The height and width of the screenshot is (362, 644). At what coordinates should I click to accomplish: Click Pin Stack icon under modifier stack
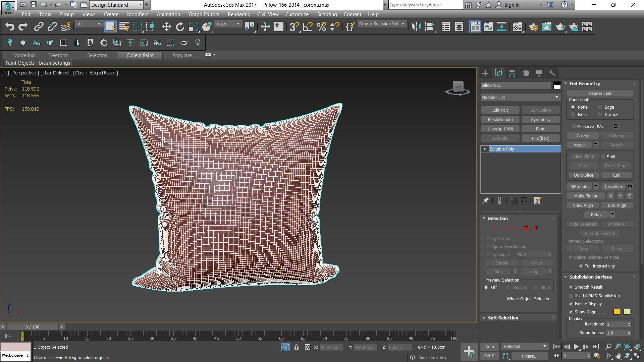tap(485, 201)
